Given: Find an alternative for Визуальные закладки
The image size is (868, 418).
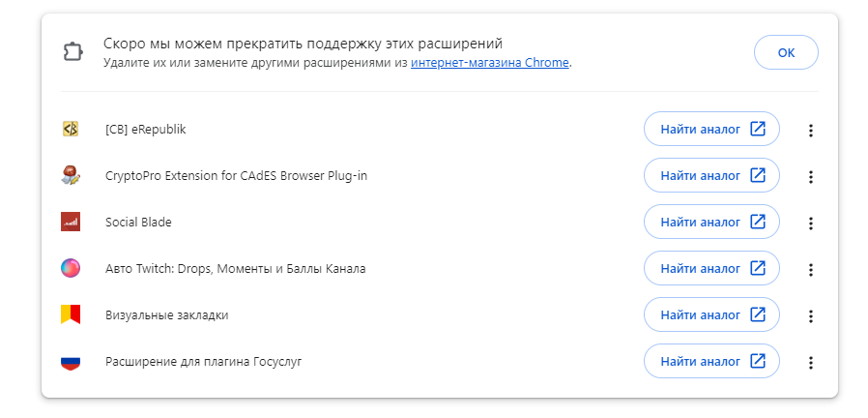Looking at the screenshot, I should pos(711,314).
